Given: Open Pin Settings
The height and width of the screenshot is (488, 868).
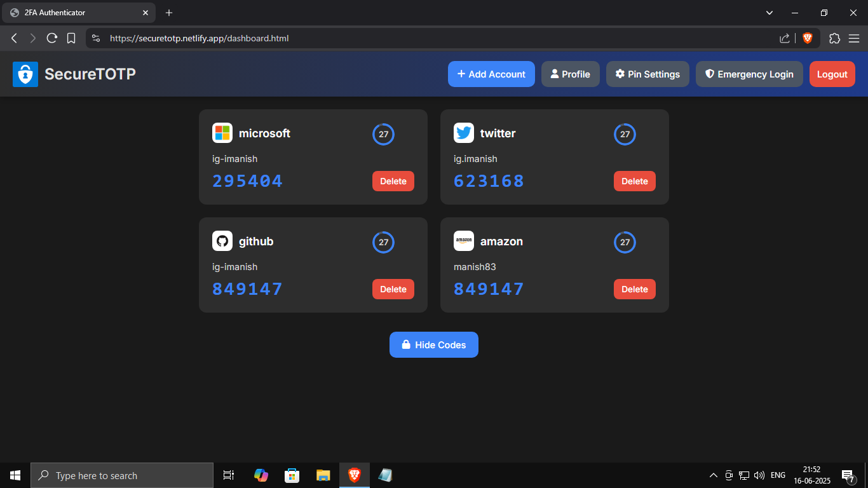Looking at the screenshot, I should (648, 74).
